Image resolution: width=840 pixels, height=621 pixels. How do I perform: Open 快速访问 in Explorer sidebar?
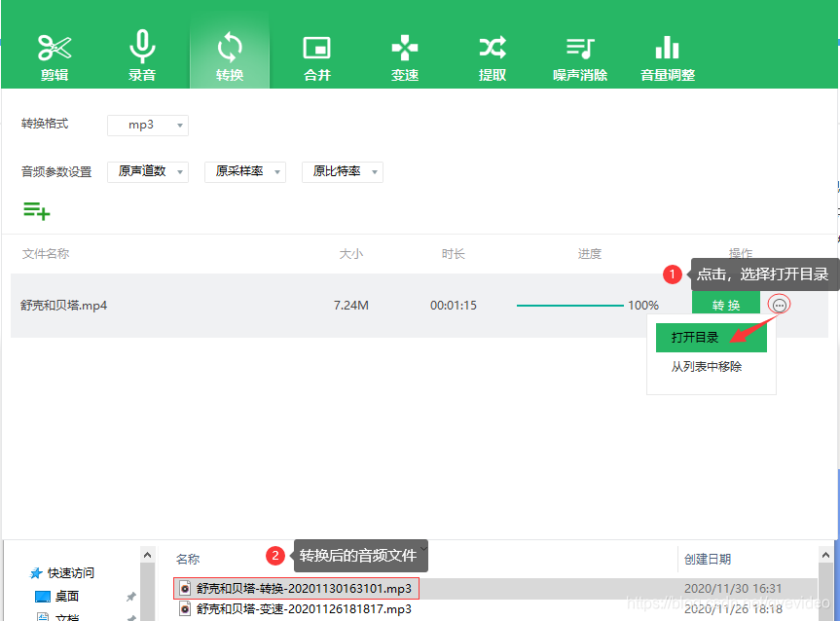(71, 572)
